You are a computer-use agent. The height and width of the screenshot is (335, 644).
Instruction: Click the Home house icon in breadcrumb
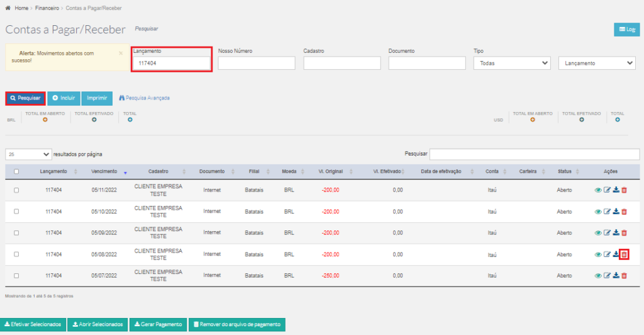(x=8, y=8)
